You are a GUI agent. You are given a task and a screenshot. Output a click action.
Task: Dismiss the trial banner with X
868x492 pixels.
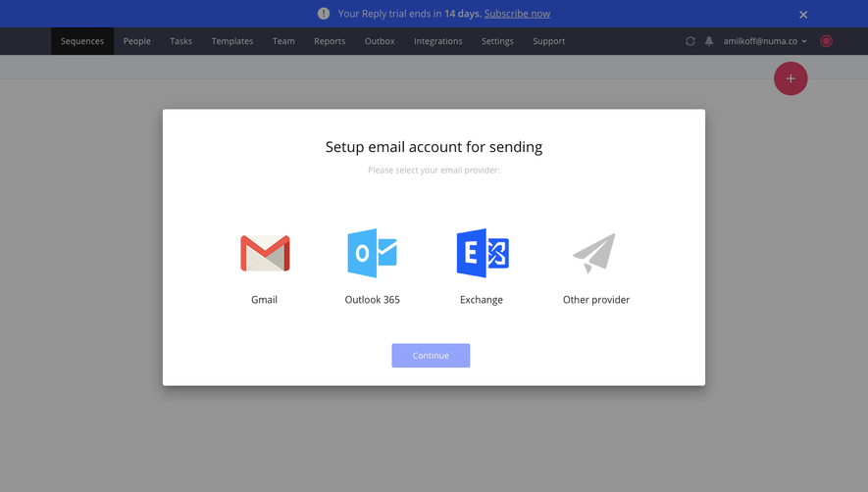[x=803, y=15]
